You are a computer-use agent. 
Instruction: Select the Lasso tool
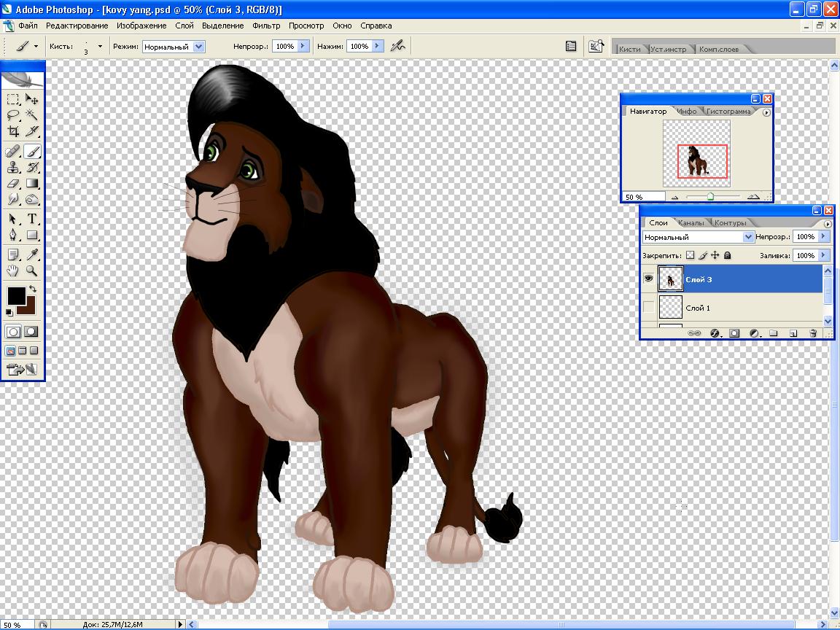point(13,115)
